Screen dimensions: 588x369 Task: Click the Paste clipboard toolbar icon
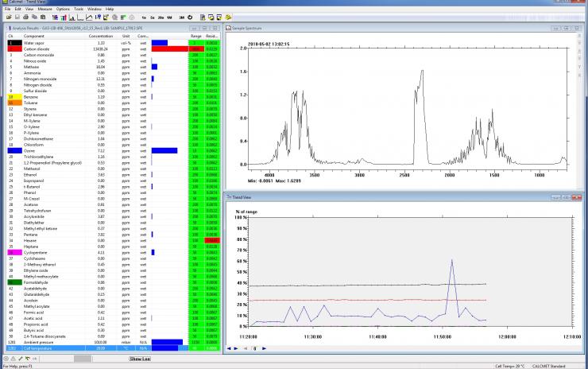point(43,17)
